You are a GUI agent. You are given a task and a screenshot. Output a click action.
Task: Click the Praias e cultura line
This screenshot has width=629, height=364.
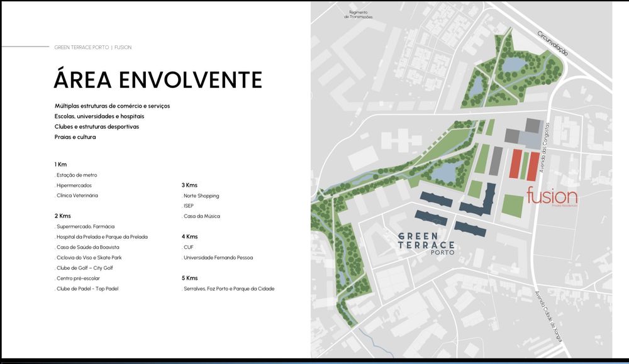tap(75, 136)
